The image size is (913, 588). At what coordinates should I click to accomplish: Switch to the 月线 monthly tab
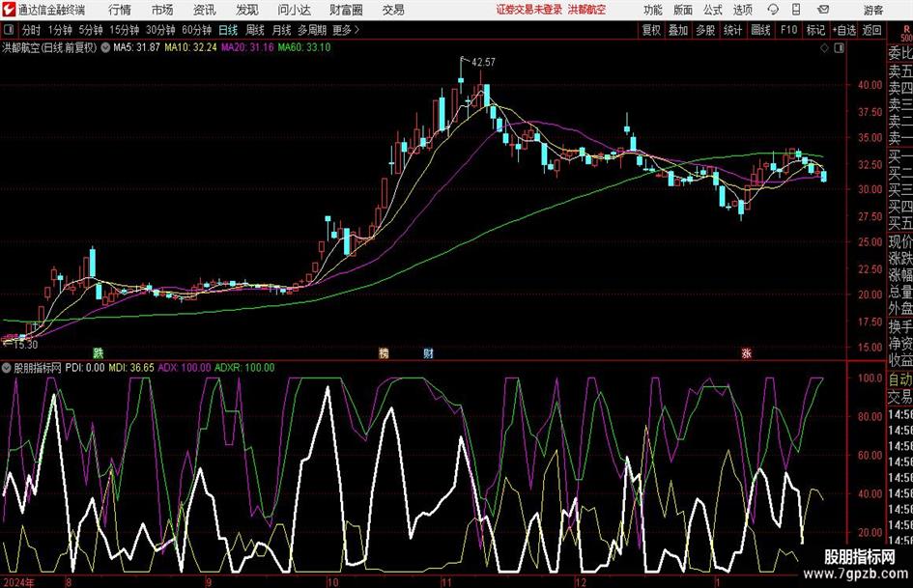282,30
